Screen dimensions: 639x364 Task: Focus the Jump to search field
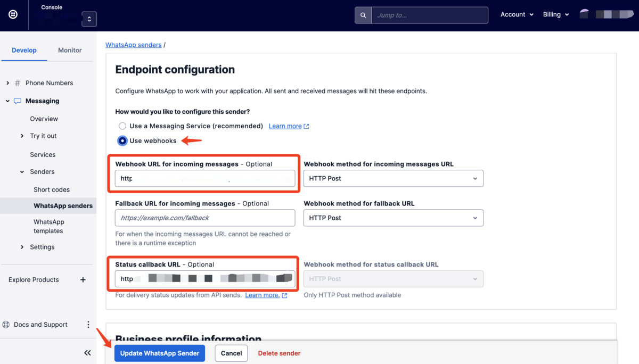coord(430,15)
